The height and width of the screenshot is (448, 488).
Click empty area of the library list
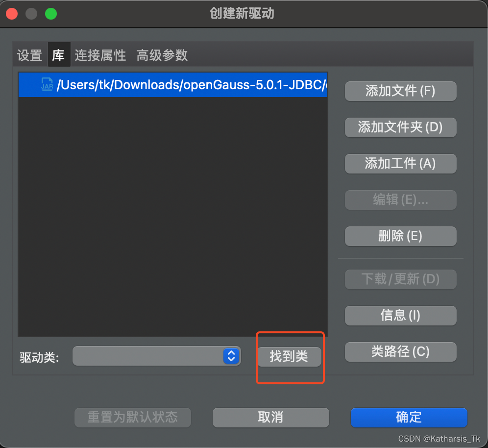point(172,216)
